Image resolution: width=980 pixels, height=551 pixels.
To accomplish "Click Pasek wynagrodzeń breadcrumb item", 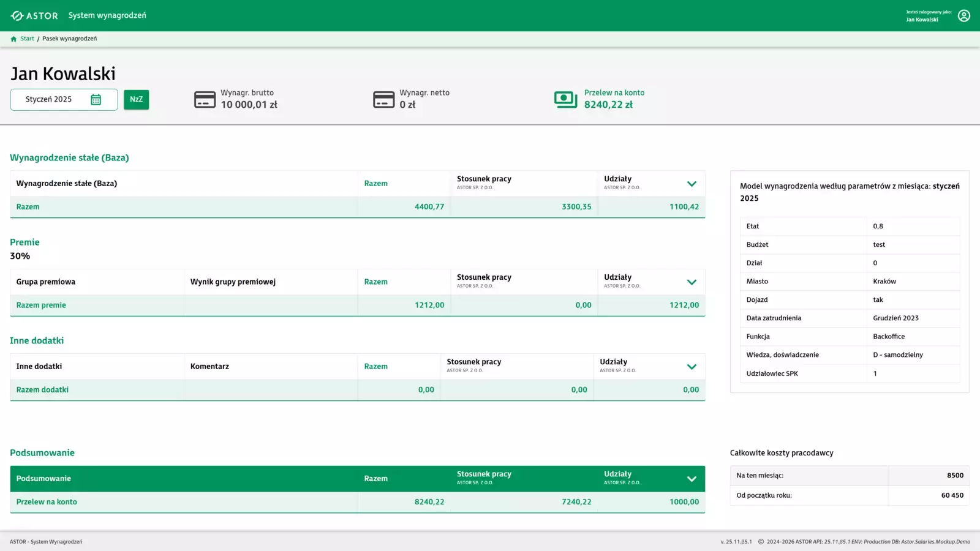I will [x=69, y=39].
